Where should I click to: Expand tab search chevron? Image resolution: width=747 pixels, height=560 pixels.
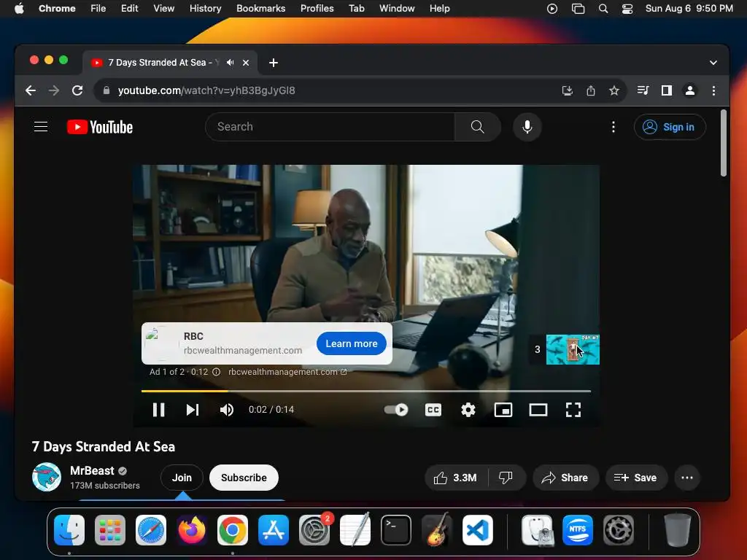[x=713, y=63]
